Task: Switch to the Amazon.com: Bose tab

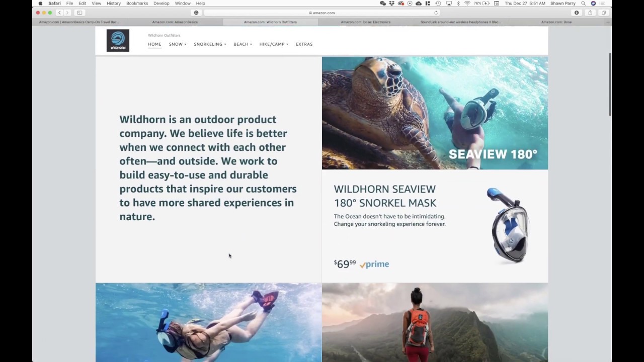Action: (556, 22)
